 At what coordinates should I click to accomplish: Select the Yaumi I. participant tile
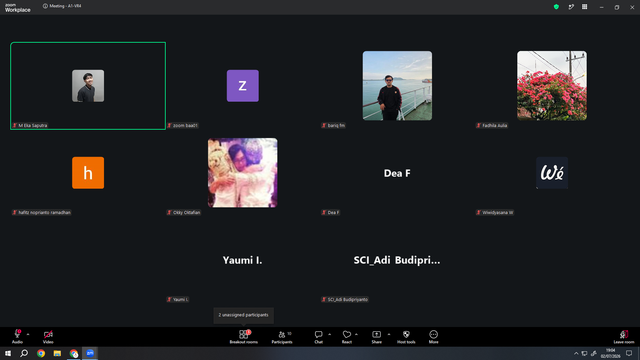coord(242,260)
